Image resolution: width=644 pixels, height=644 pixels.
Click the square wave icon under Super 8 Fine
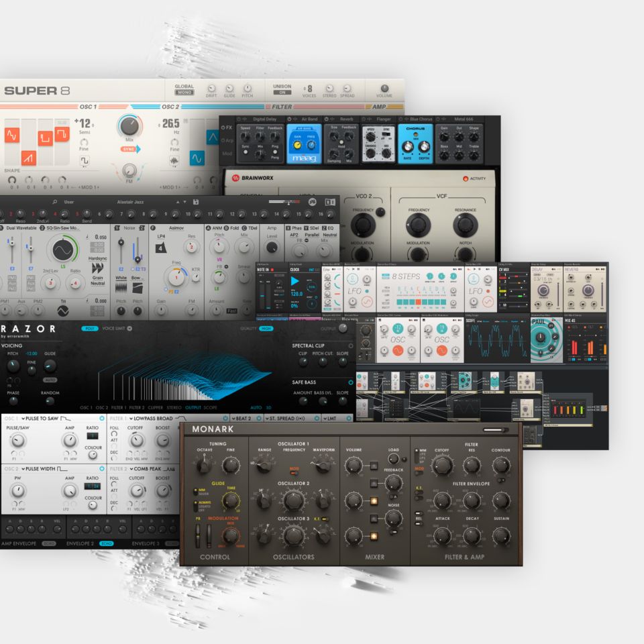tap(85, 160)
